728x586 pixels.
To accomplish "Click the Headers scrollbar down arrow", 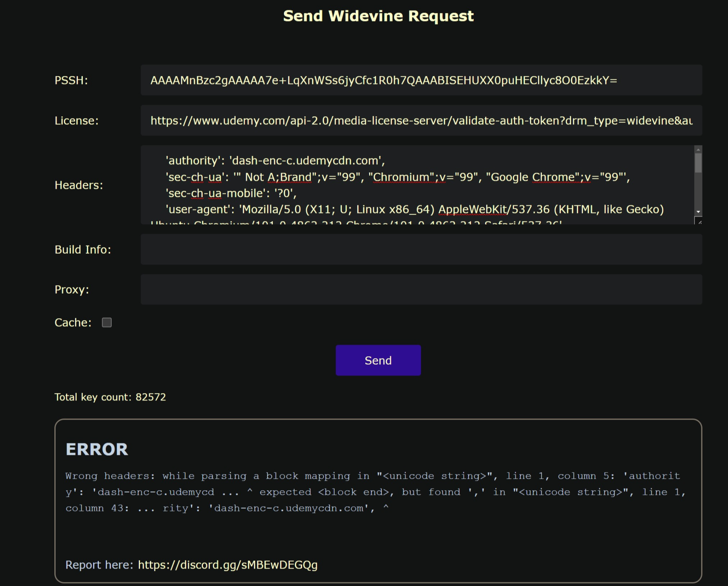I will pos(698,212).
